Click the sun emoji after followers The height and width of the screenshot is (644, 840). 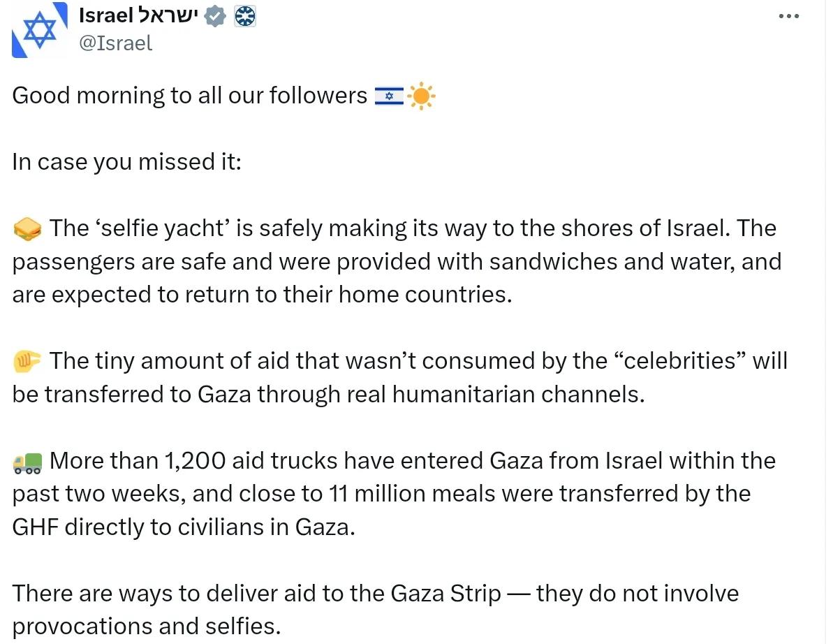click(421, 96)
